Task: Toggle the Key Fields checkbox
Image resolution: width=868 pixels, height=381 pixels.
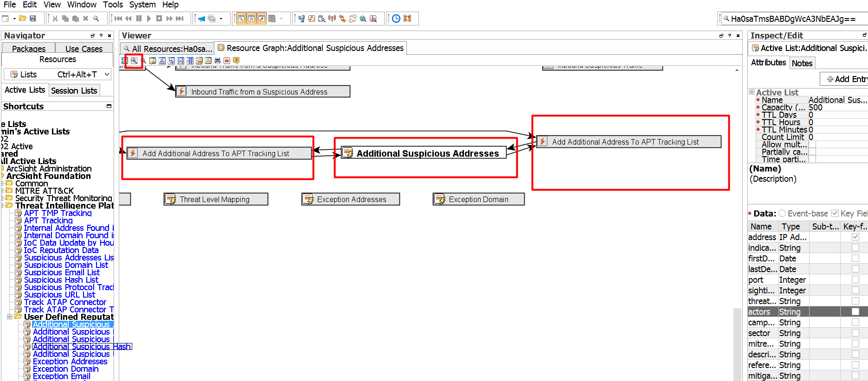Action: [x=835, y=213]
